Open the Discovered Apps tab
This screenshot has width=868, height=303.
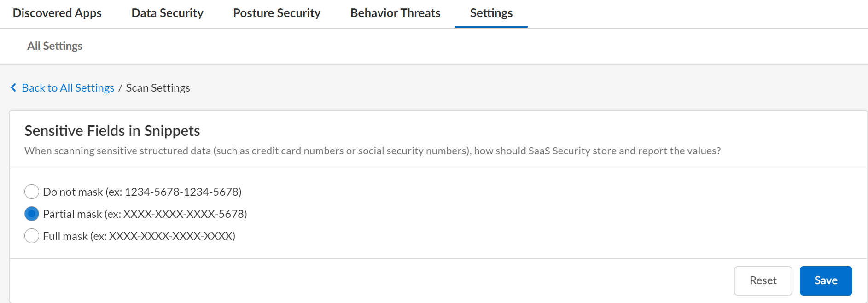pos(57,13)
